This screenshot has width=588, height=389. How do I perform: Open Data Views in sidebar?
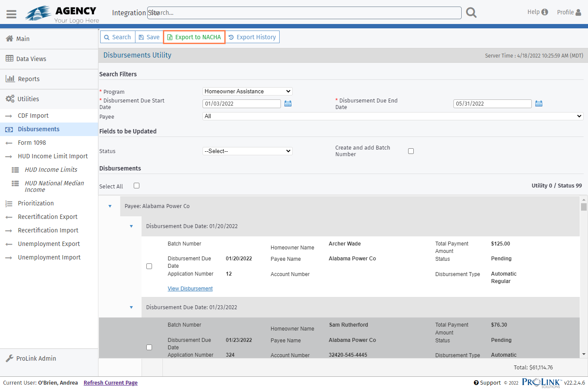[31, 59]
